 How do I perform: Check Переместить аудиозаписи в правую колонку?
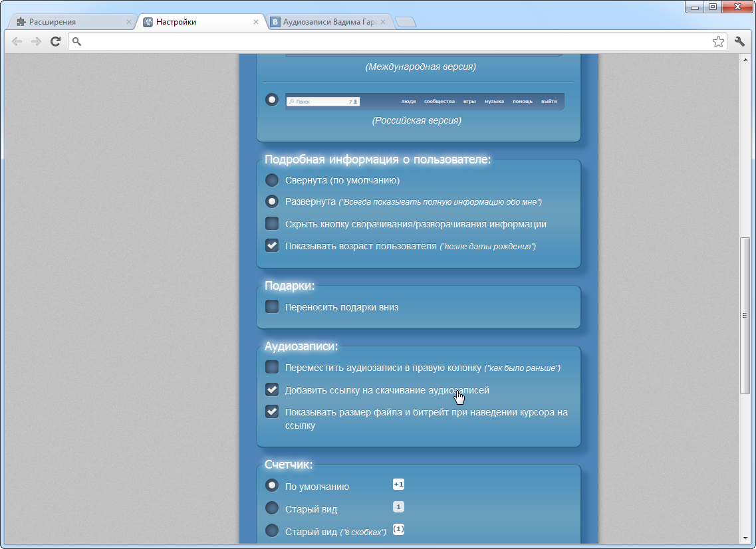(272, 368)
